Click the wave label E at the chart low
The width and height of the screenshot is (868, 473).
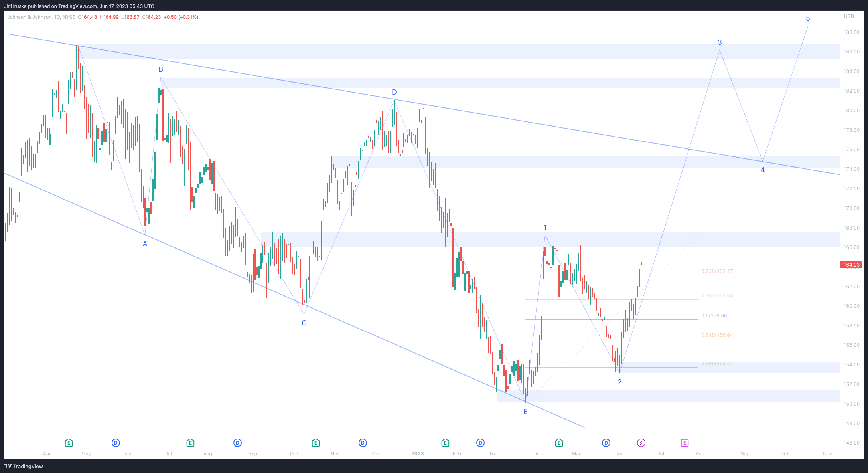[x=525, y=412]
